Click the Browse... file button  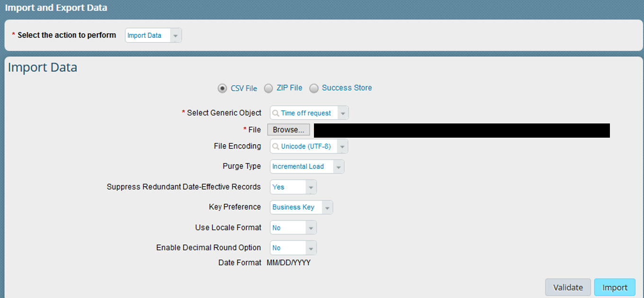pos(289,130)
